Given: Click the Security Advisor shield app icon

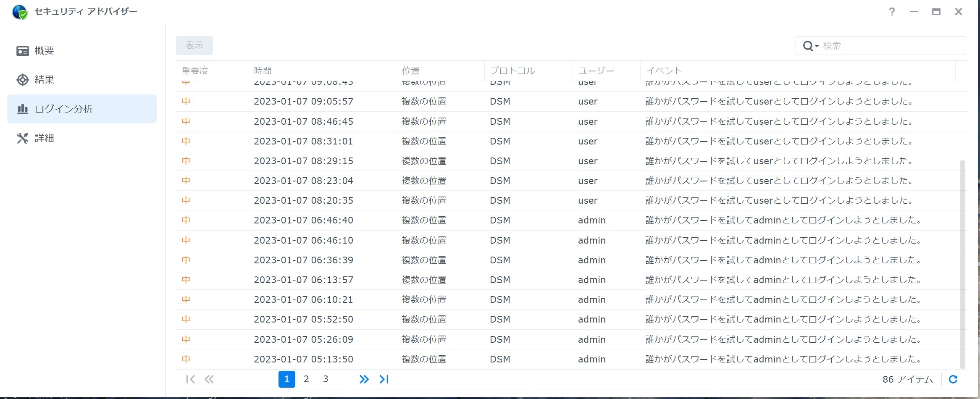Looking at the screenshot, I should click(19, 12).
